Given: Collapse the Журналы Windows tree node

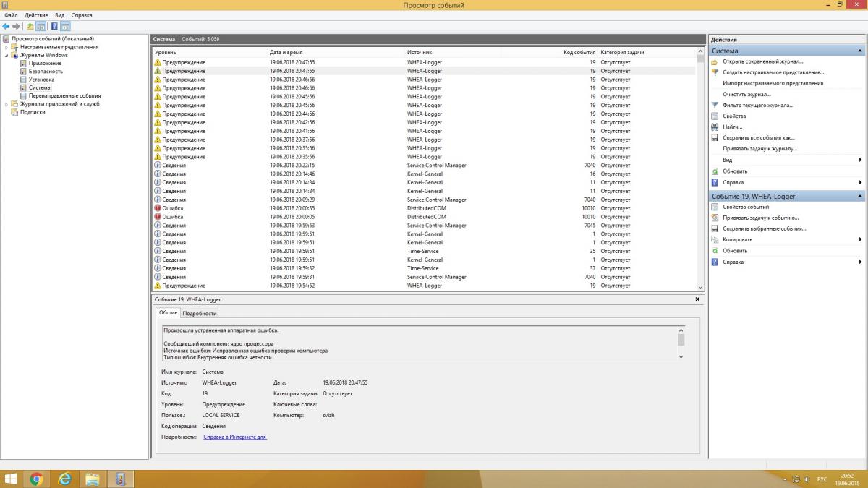Looking at the screenshot, I should click(x=7, y=55).
